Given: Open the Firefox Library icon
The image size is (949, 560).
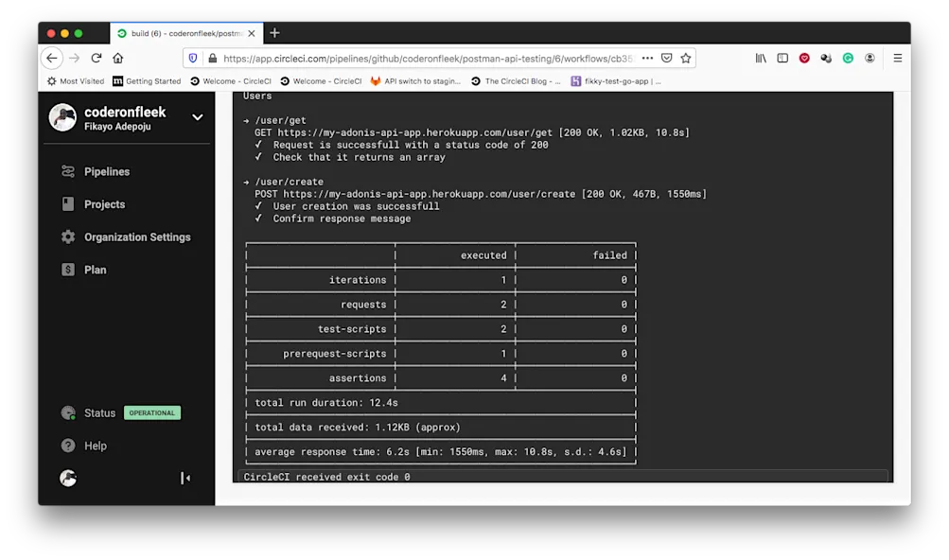Looking at the screenshot, I should (761, 57).
